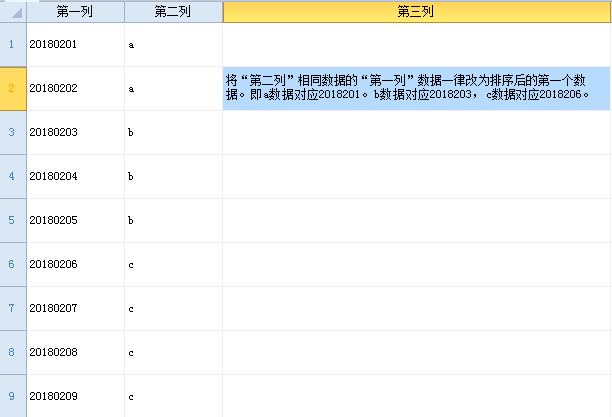The image size is (612, 417).
Task: Click the 'c' cell in row 7
Action: [x=174, y=308]
